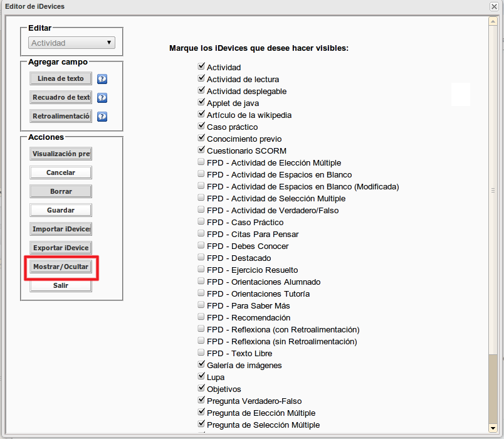This screenshot has height=439, width=504.
Task: Add a Linea de texto field
Action: [61, 78]
